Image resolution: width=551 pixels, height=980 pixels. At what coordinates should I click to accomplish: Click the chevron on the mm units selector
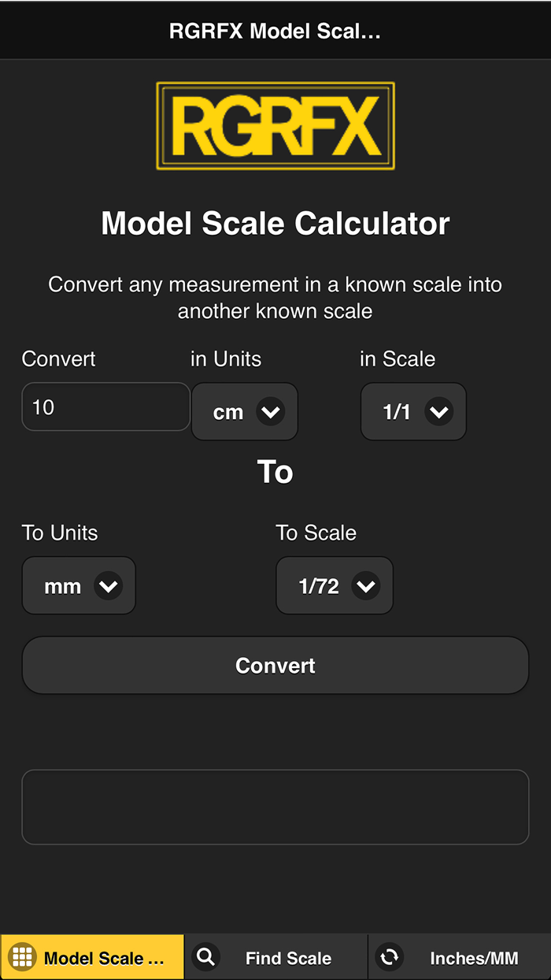point(109,585)
